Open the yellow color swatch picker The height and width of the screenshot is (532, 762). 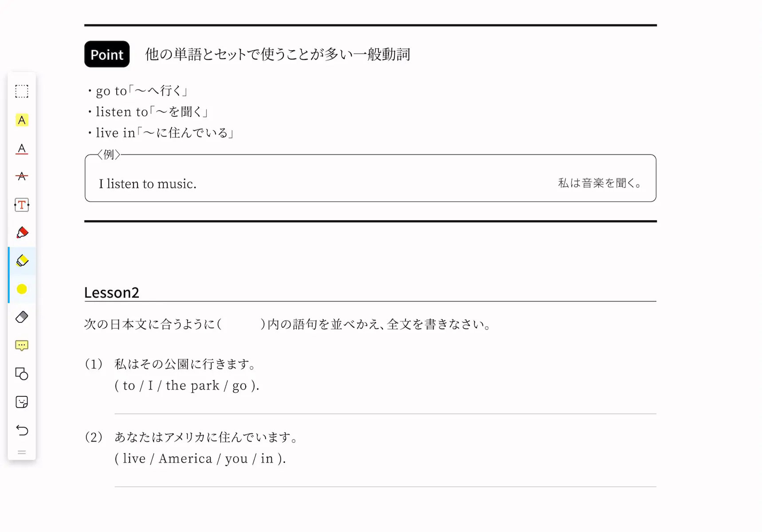(x=22, y=289)
